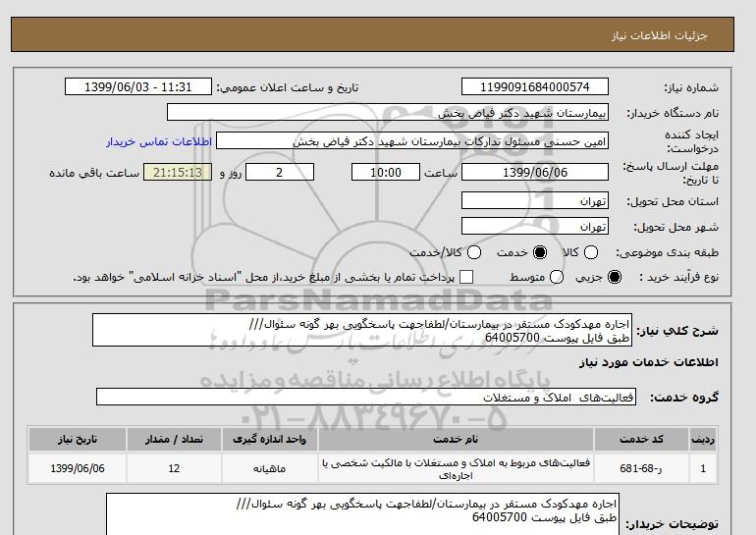Click the service group field فعالیت‌های املاک

pyautogui.click(x=366, y=398)
